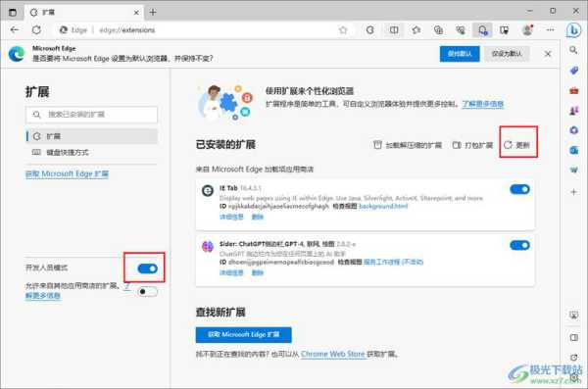
Task: Open 了解更多信息 link under other stores
Action: [x=43, y=296]
